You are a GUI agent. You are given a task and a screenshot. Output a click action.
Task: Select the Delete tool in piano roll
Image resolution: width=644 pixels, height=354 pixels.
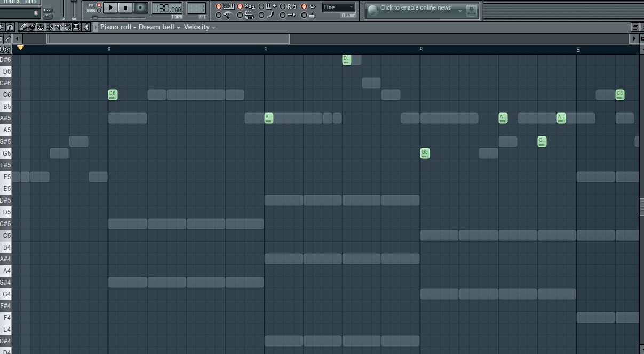click(x=41, y=27)
